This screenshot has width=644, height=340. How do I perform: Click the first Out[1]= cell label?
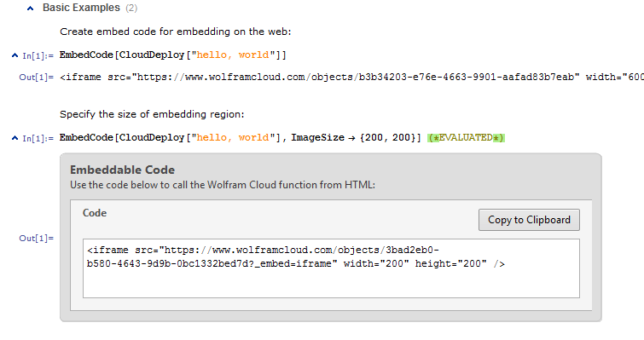click(x=36, y=77)
